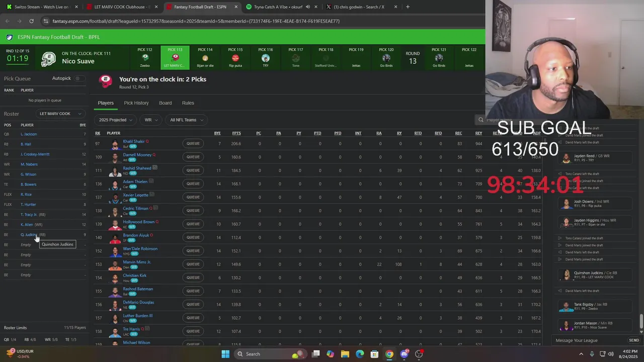Click Cedric Tillman news note icon
The width and height of the screenshot is (644, 362).
click(x=155, y=208)
